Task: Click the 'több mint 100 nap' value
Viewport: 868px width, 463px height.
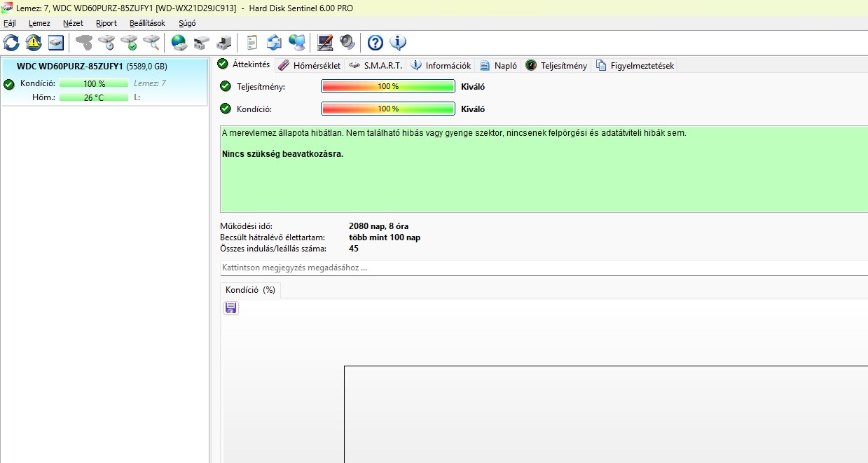Action: (385, 237)
